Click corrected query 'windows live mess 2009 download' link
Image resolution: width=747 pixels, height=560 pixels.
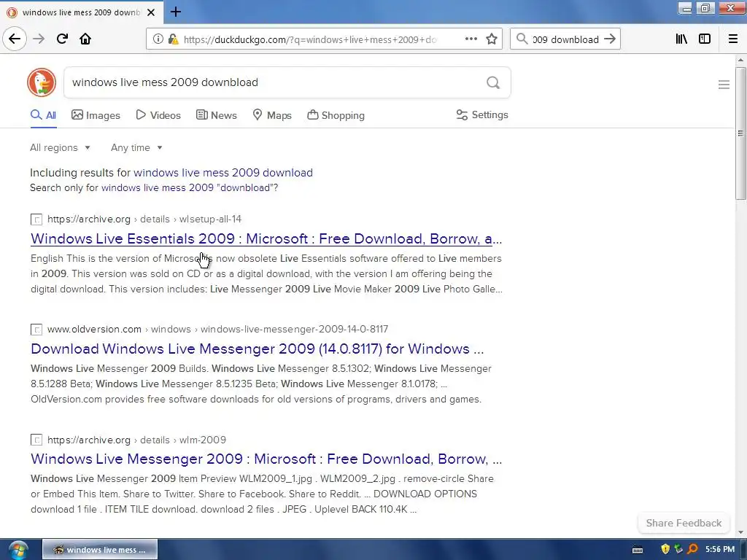point(223,173)
